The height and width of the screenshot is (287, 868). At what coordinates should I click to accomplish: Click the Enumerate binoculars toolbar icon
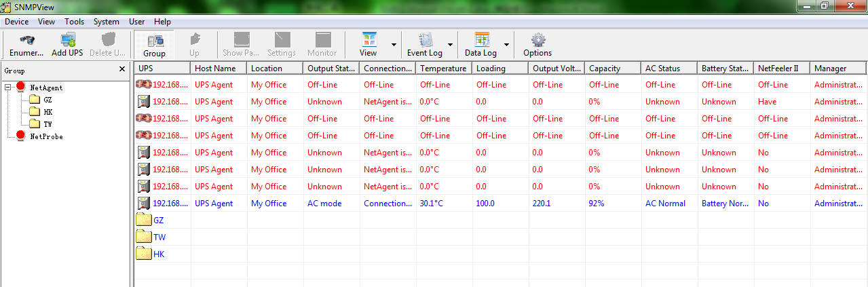26,40
